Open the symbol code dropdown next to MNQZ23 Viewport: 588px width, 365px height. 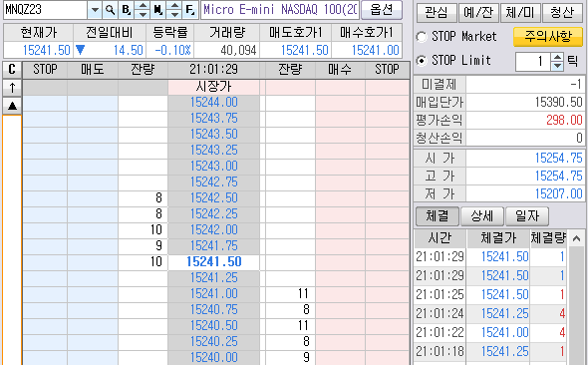pos(95,10)
